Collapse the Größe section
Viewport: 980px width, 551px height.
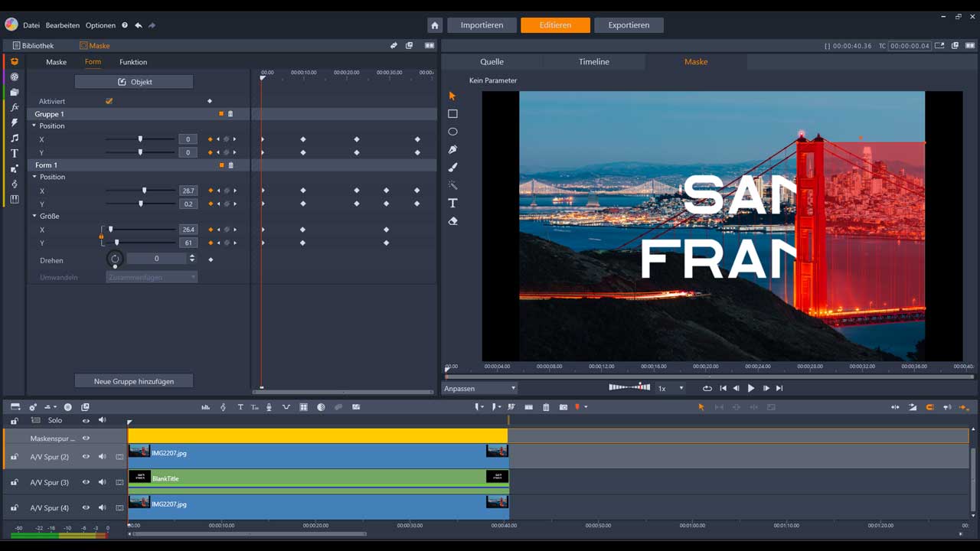[34, 216]
